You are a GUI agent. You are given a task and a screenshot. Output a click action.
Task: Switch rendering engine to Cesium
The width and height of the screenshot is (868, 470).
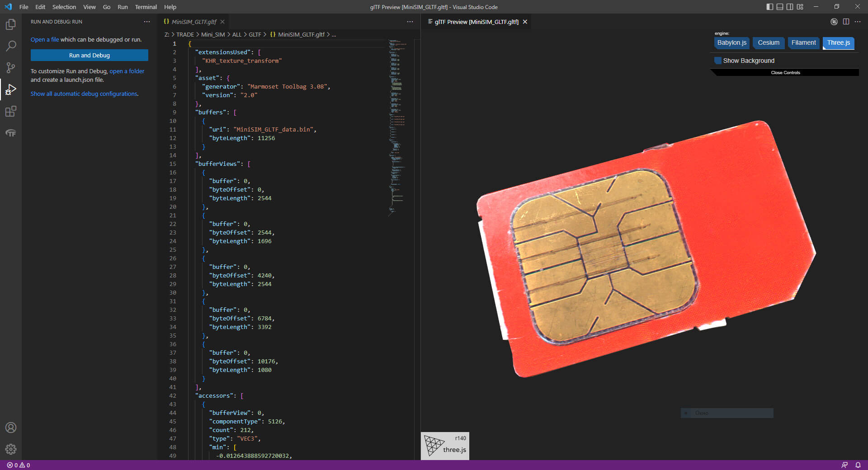tap(769, 43)
